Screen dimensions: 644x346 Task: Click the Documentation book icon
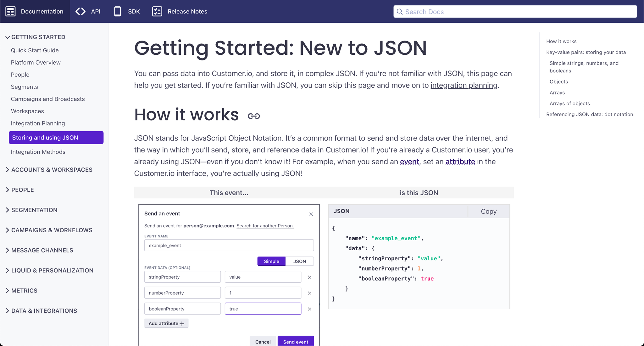(x=10, y=11)
